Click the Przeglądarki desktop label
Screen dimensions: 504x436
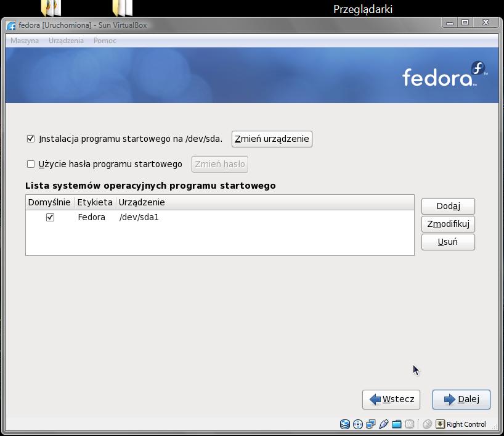click(x=363, y=9)
